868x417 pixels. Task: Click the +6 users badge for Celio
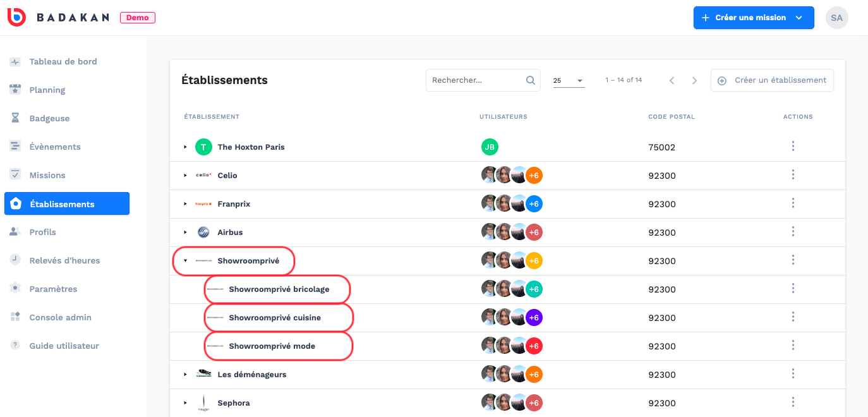(534, 176)
